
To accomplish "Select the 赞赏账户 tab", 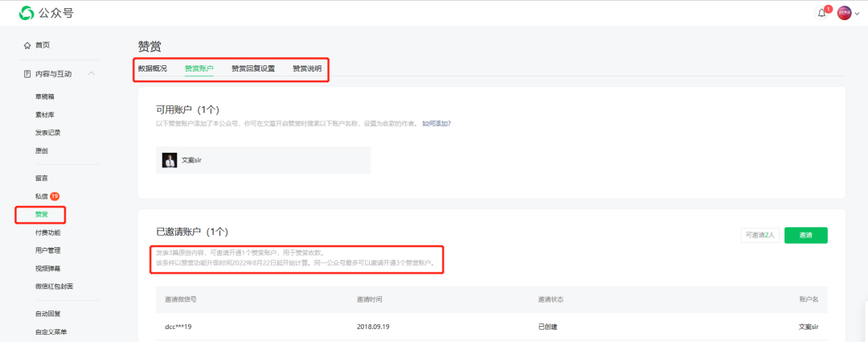I will pyautogui.click(x=199, y=68).
